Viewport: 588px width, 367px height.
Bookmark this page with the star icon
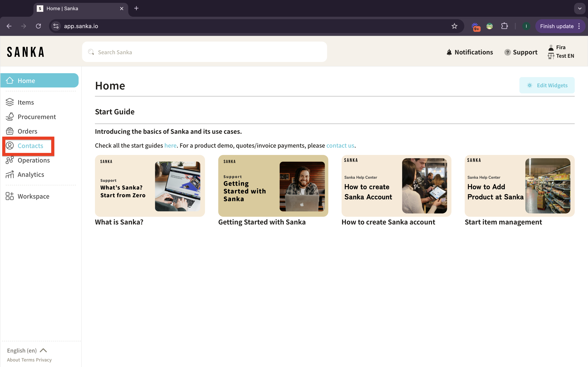tap(454, 26)
